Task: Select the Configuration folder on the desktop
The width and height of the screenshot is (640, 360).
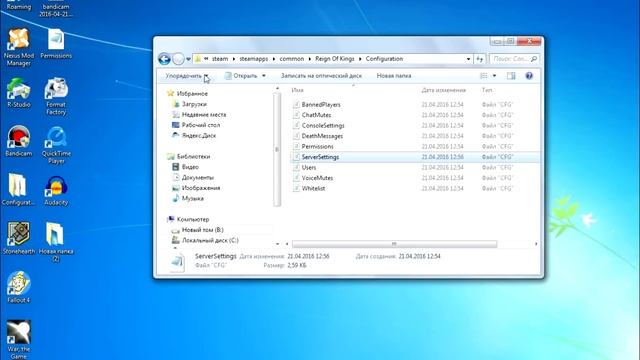Action: pyautogui.click(x=18, y=190)
